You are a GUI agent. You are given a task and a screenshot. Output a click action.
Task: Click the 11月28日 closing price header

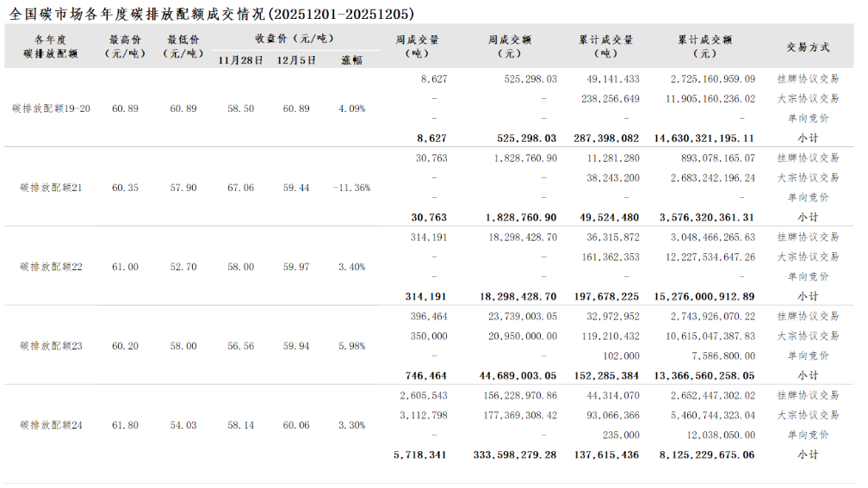240,60
